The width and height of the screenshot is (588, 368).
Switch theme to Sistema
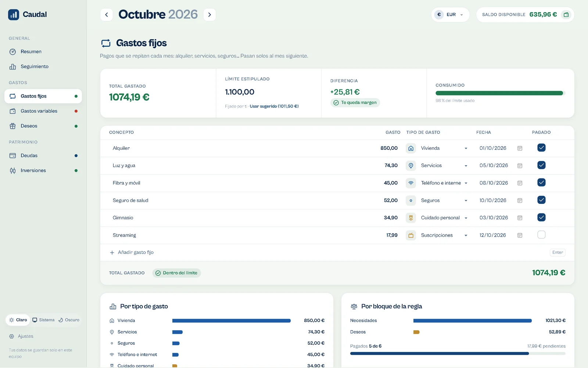[43, 320]
